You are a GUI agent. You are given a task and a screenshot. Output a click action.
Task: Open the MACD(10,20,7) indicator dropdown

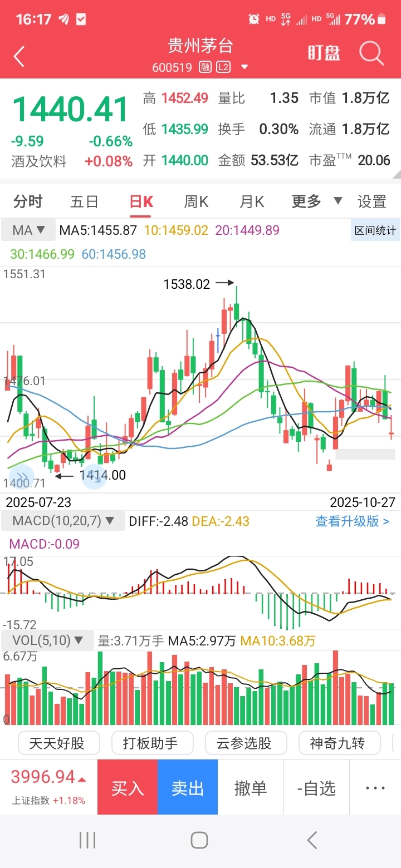pyautogui.click(x=63, y=521)
